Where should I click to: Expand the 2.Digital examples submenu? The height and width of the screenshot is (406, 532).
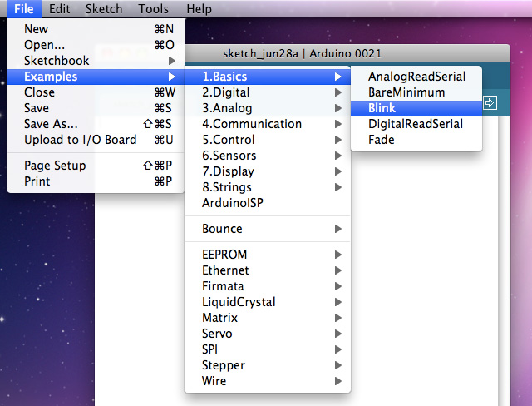point(225,92)
